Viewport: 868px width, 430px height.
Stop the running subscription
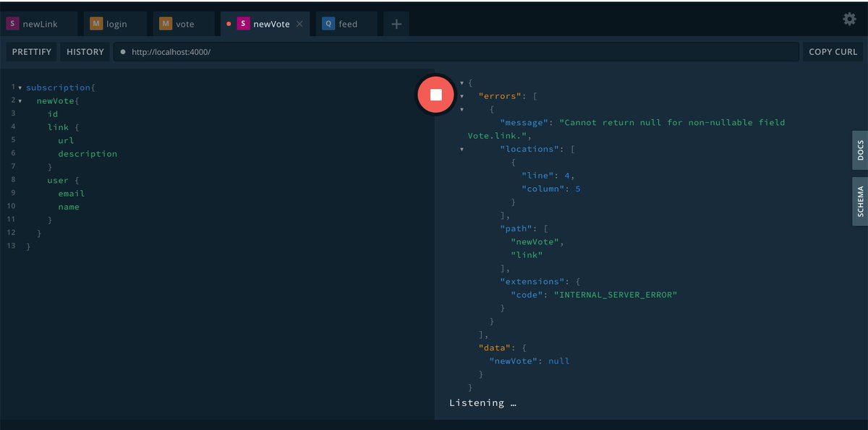pos(435,95)
